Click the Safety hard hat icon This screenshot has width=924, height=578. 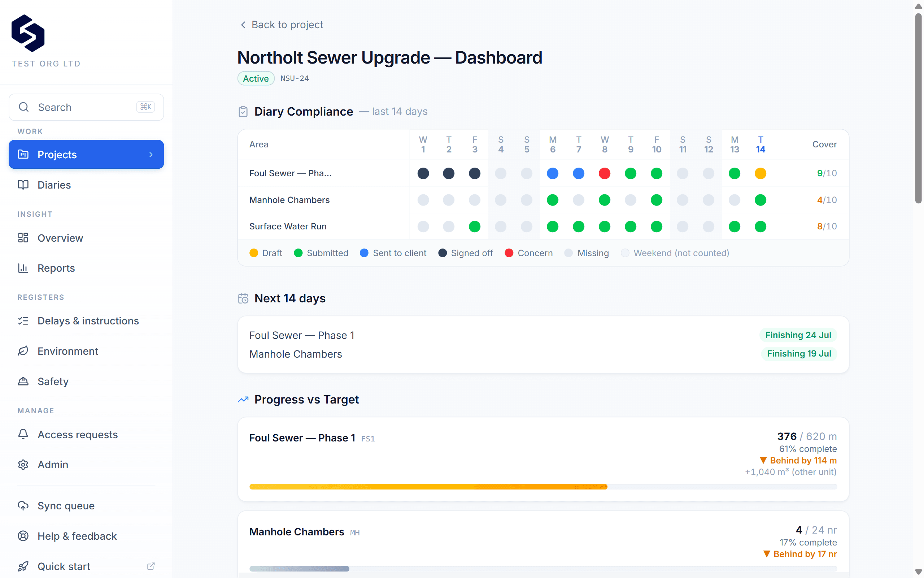tap(23, 381)
